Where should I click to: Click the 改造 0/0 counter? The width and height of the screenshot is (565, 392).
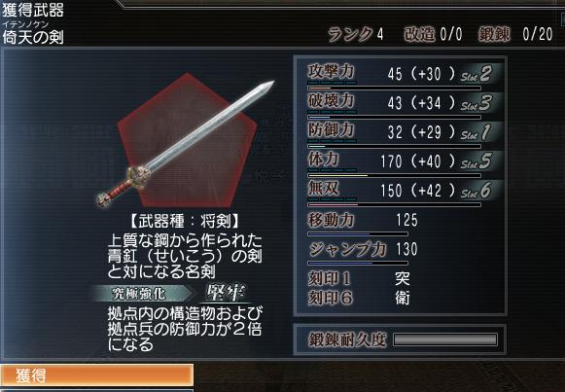pos(434,35)
